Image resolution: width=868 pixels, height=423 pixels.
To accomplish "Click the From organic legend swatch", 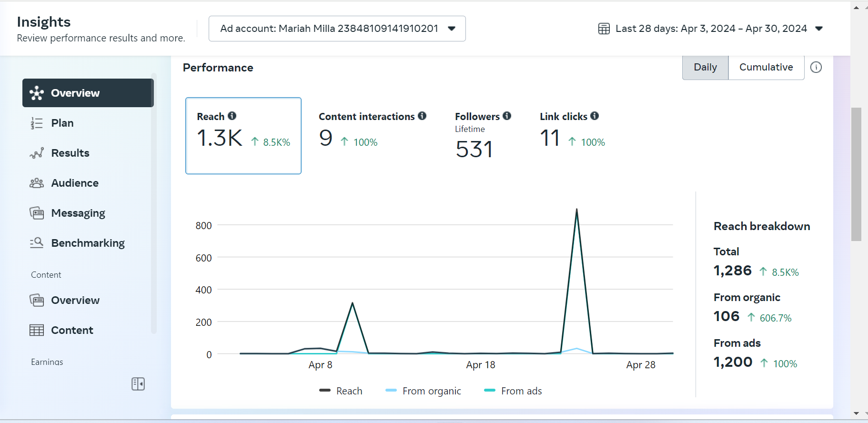I will 391,391.
